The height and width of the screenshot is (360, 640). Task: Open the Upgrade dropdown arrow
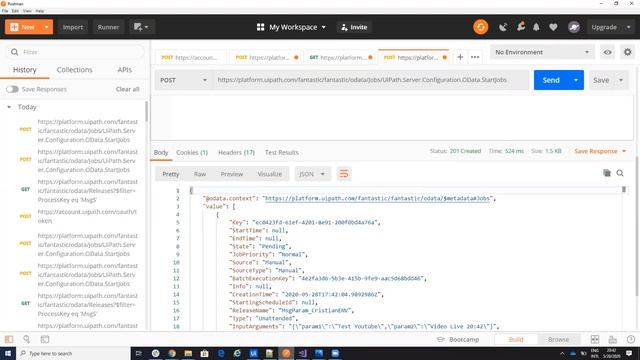tap(629, 27)
